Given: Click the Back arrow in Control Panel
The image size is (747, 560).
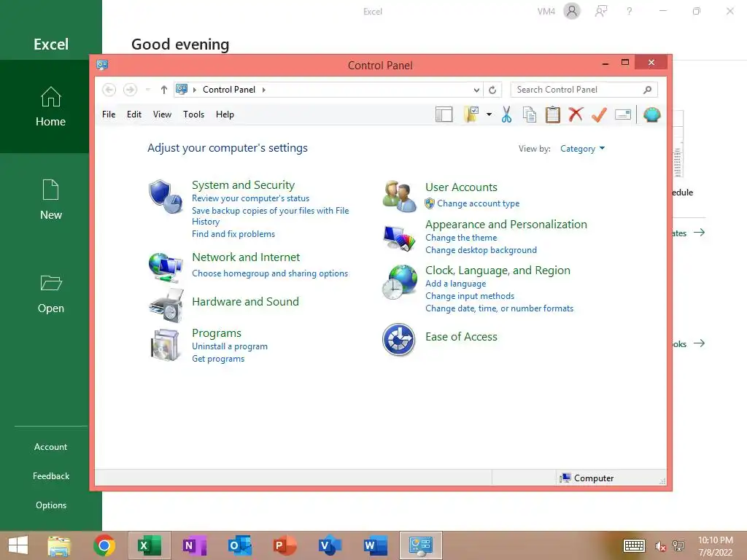Looking at the screenshot, I should click(109, 90).
